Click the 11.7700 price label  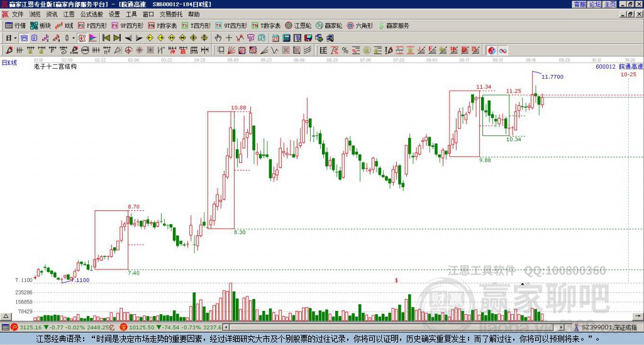[552, 77]
